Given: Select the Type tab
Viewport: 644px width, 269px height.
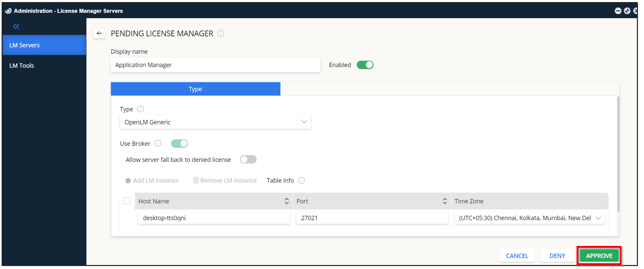Looking at the screenshot, I should (x=195, y=89).
